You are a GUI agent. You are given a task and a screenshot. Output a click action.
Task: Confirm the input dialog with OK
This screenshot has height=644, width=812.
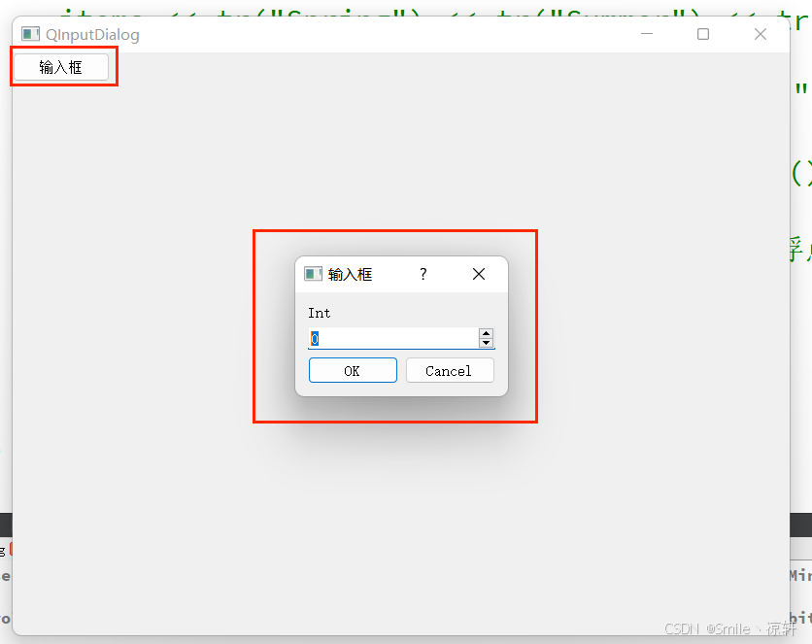[x=353, y=370]
